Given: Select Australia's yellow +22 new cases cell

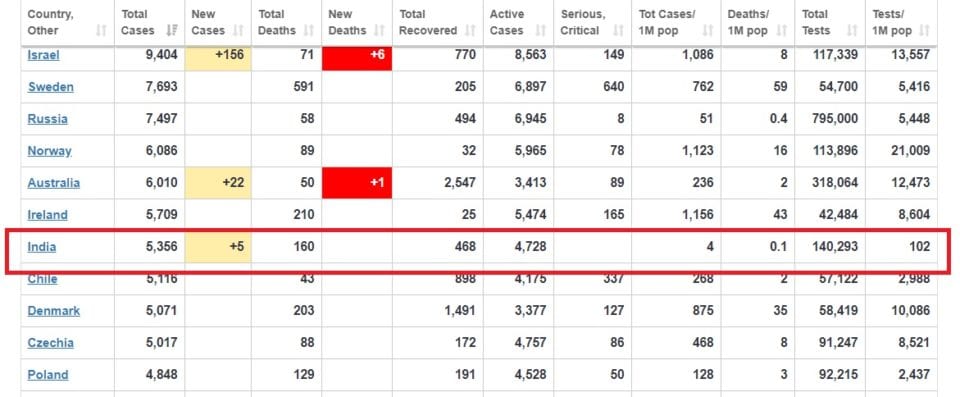Looking at the screenshot, I should click(218, 183).
